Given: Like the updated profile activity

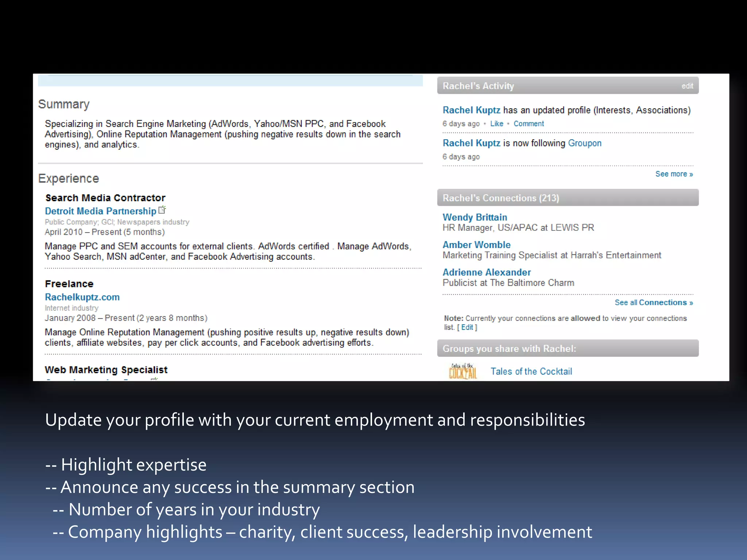Looking at the screenshot, I should tap(496, 124).
